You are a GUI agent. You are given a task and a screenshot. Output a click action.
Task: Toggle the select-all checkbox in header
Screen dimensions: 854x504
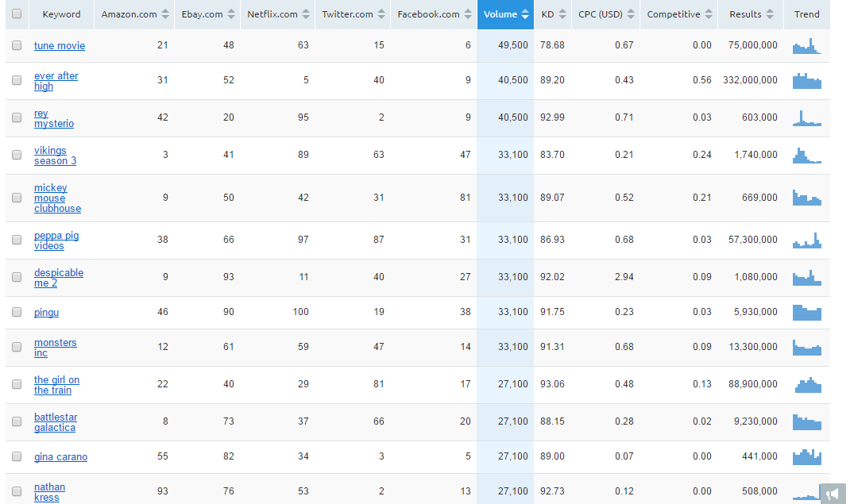pyautogui.click(x=17, y=13)
